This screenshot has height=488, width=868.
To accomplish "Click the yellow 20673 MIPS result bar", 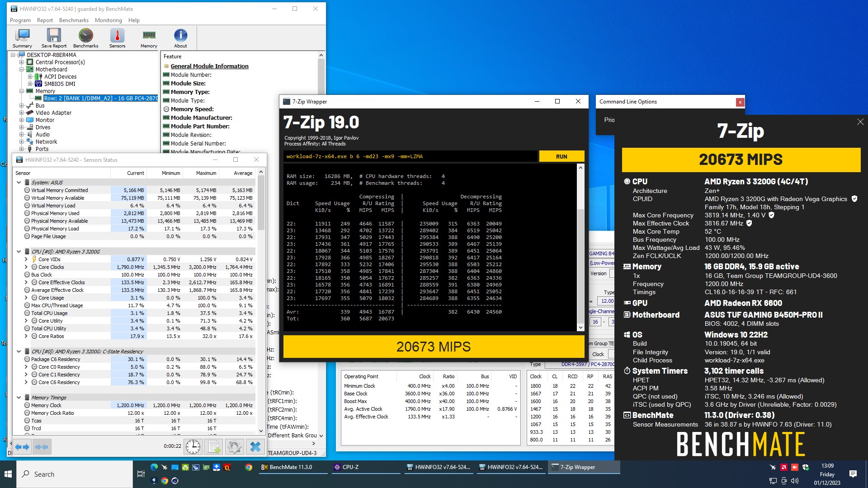I will (x=433, y=347).
